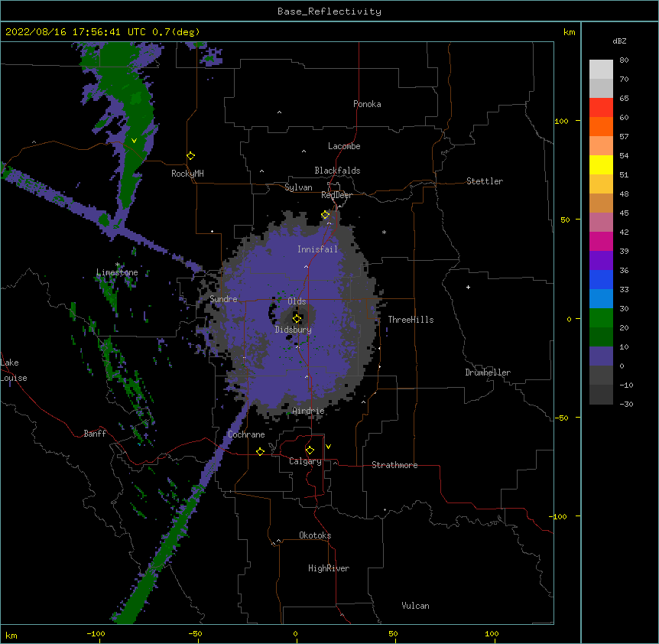Click the 2022/08/16 17:56:41 UTC timestamp

click(76, 32)
